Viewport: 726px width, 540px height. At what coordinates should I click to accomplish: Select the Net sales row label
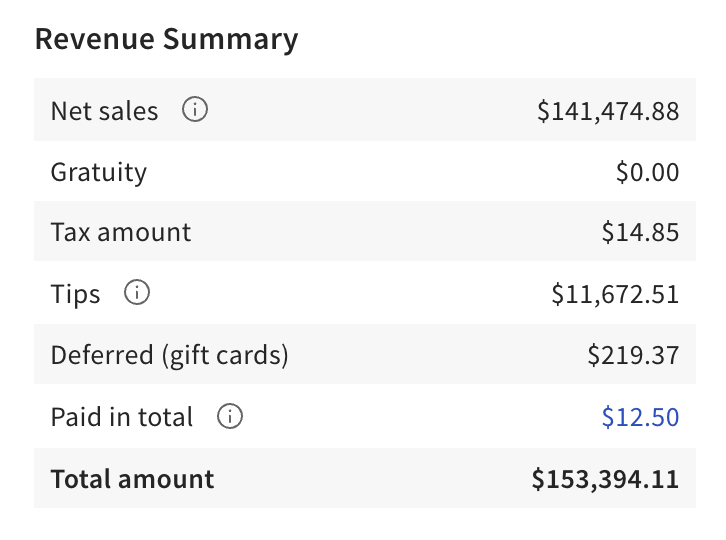click(x=104, y=111)
